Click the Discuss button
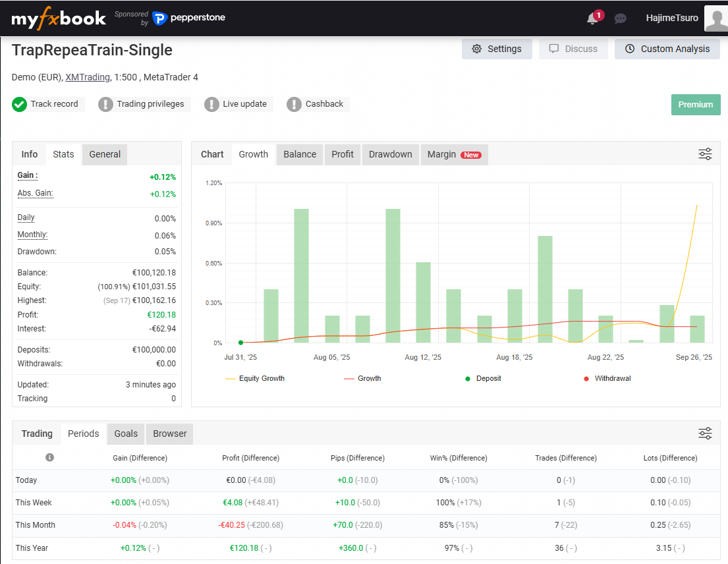The image size is (728, 564). click(573, 49)
